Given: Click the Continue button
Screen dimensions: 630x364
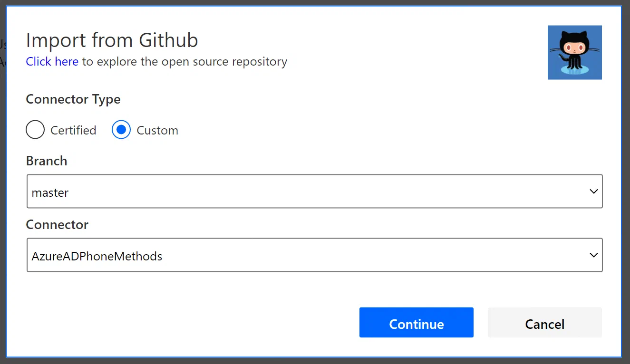Looking at the screenshot, I should 417,323.
